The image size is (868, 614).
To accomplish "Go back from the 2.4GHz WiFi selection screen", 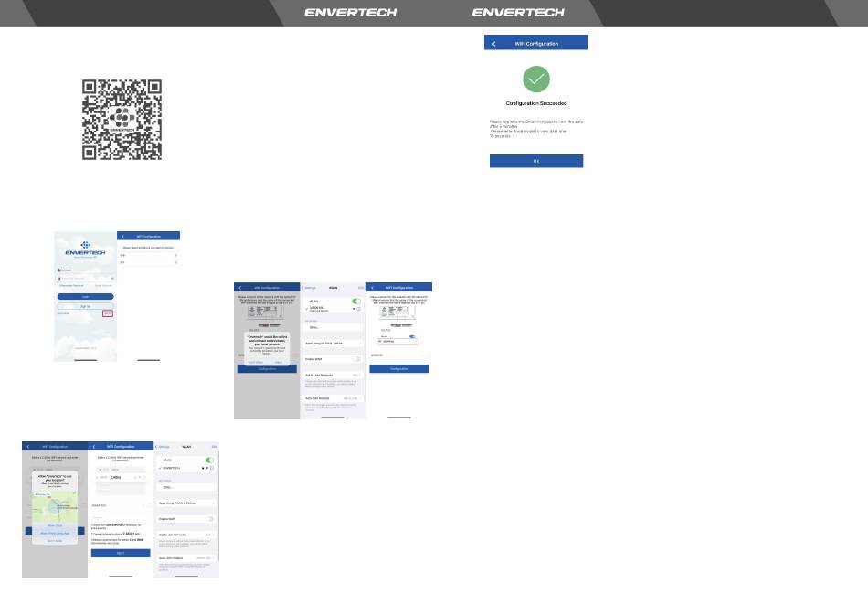I will [x=94, y=446].
